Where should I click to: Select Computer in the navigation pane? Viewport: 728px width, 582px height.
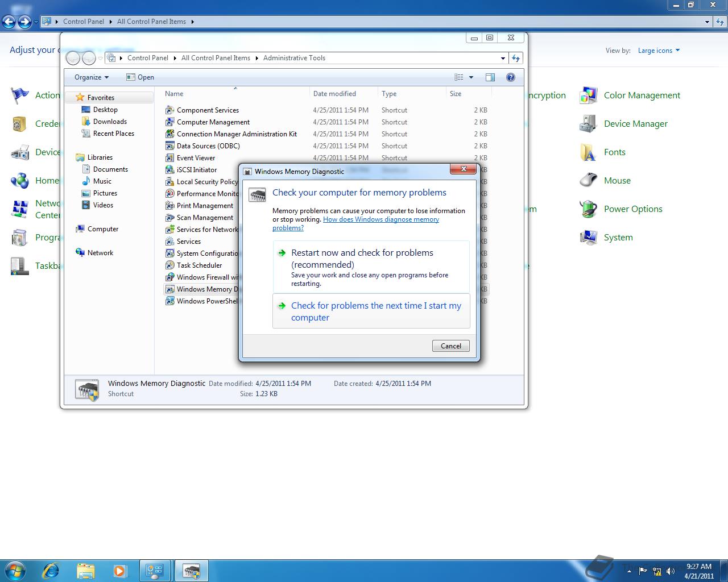click(x=97, y=229)
